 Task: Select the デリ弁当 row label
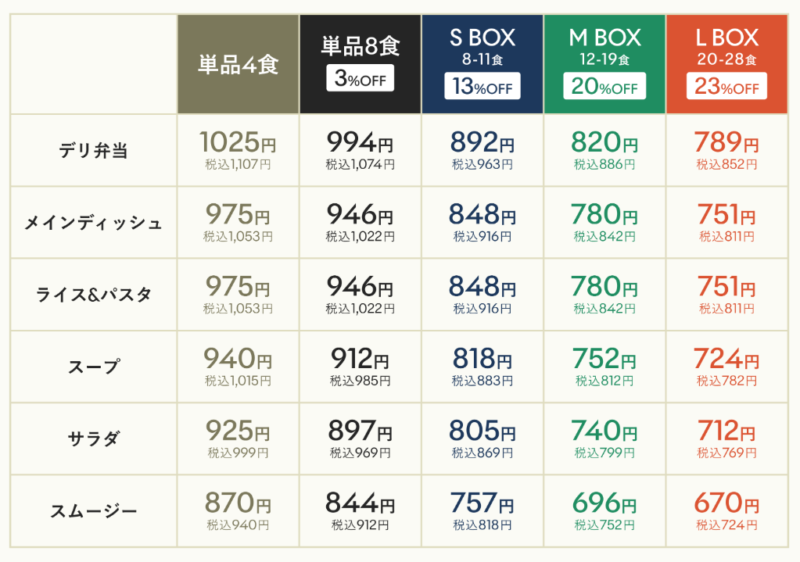(x=93, y=151)
